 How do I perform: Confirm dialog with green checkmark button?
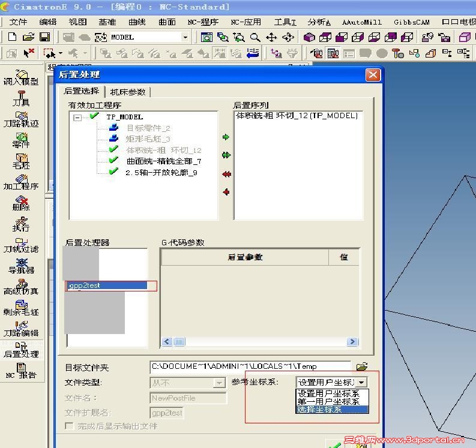tap(334, 444)
